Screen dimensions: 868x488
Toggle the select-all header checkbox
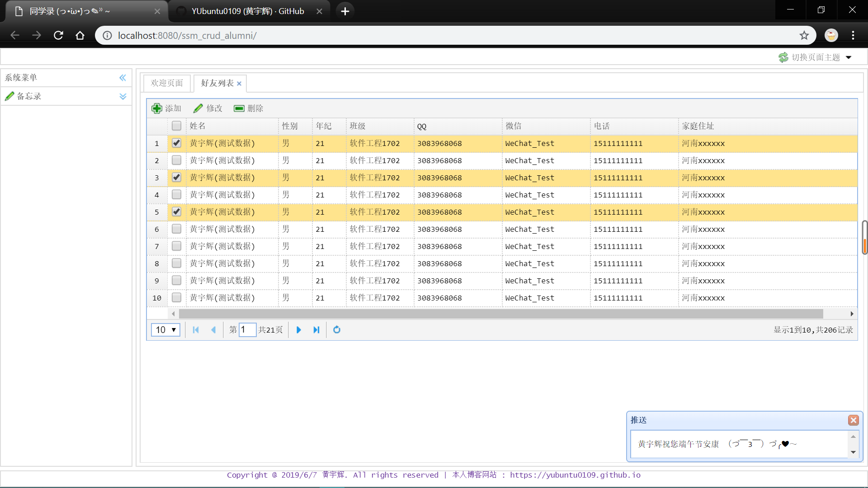click(176, 126)
